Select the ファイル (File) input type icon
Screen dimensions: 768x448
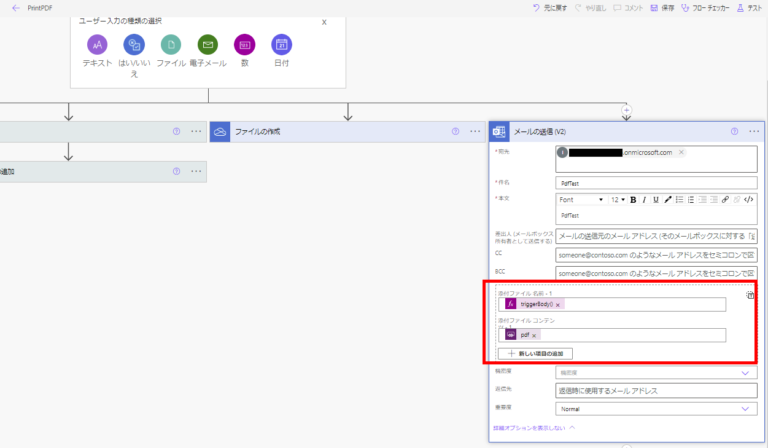click(x=171, y=45)
